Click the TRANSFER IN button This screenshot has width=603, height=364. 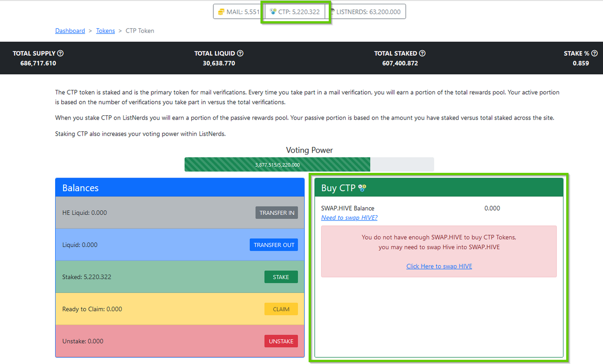coord(277,213)
